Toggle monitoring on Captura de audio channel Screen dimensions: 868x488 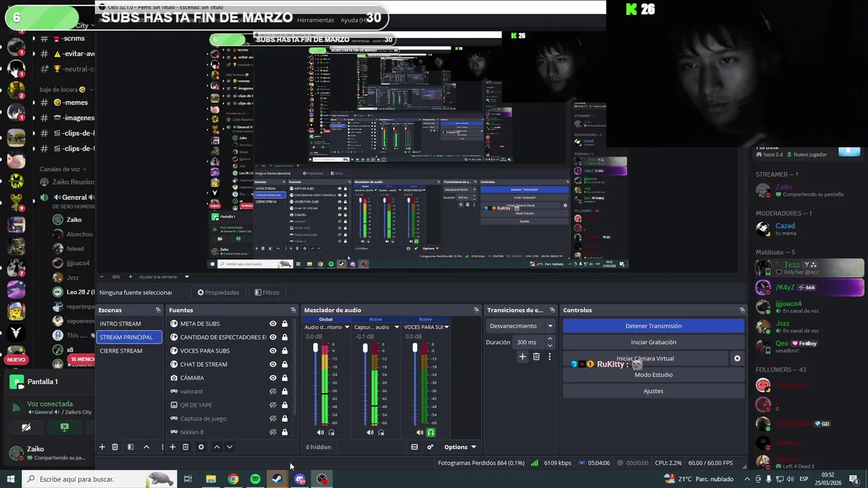click(381, 432)
